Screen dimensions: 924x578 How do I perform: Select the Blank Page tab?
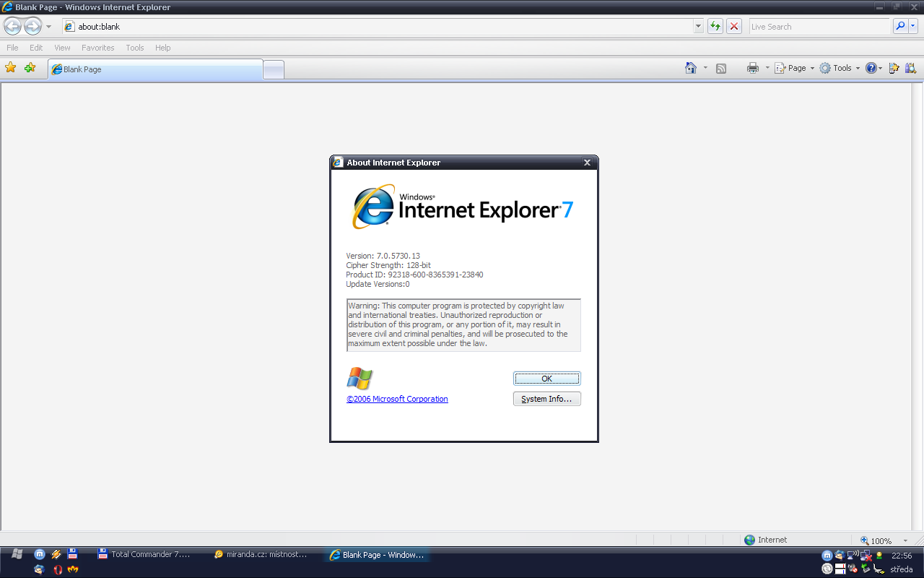155,69
